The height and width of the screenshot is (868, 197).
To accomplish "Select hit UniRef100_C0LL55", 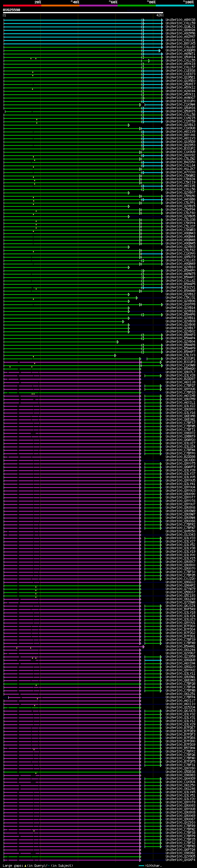I will pos(180,60).
